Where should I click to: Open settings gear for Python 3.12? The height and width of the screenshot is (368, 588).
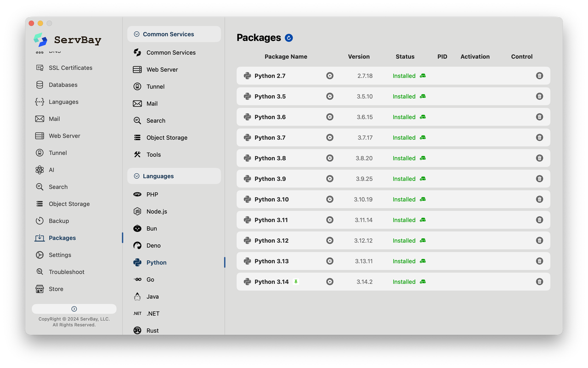330,240
